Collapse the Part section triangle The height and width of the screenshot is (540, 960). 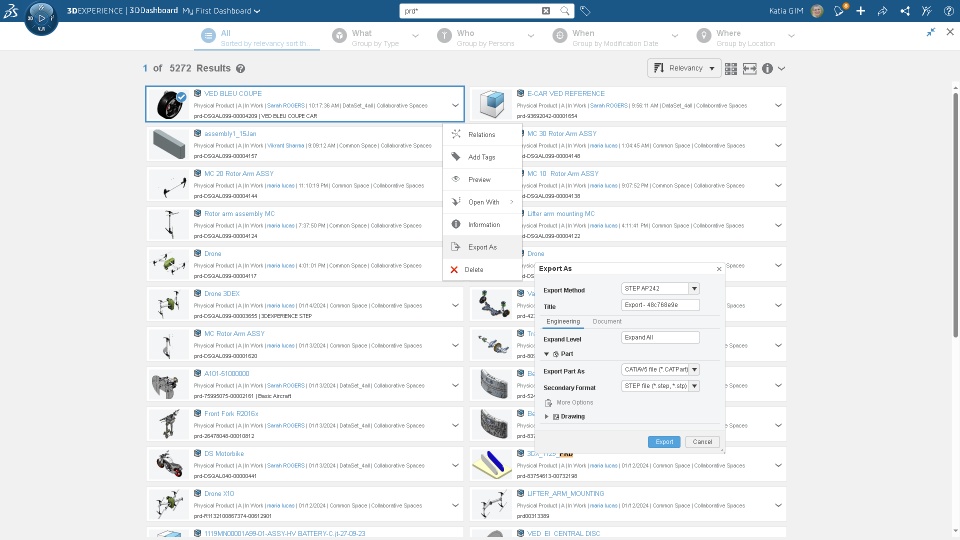point(547,354)
